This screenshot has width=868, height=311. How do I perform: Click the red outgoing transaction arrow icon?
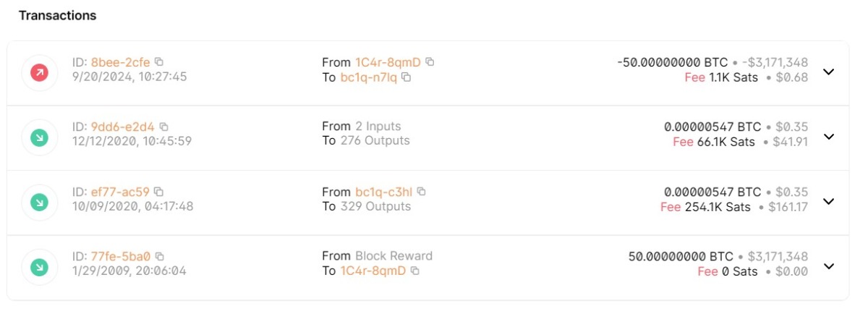[40, 72]
